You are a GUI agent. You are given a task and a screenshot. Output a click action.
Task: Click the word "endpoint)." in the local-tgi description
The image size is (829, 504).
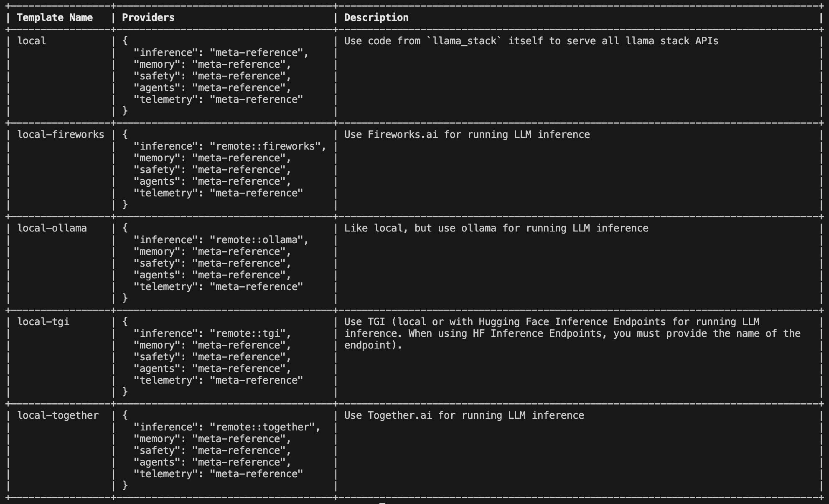coord(373,345)
